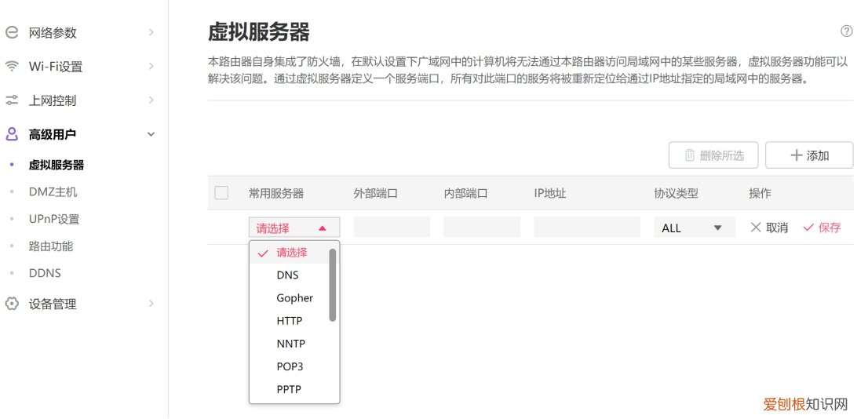Click the 保存 checkmark to save

click(x=808, y=228)
